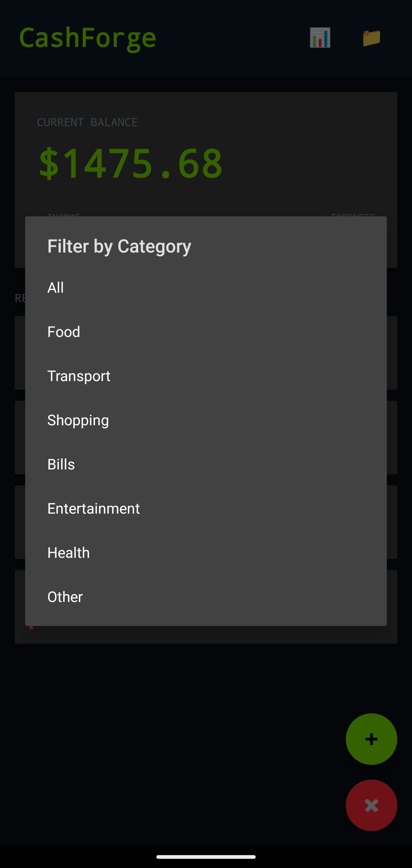412x868 pixels.
Task: Choose the Transport category
Action: [79, 376]
